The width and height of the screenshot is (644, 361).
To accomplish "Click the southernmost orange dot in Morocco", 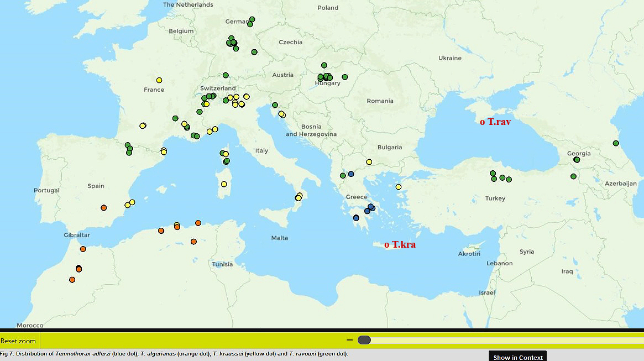I will click(72, 280).
